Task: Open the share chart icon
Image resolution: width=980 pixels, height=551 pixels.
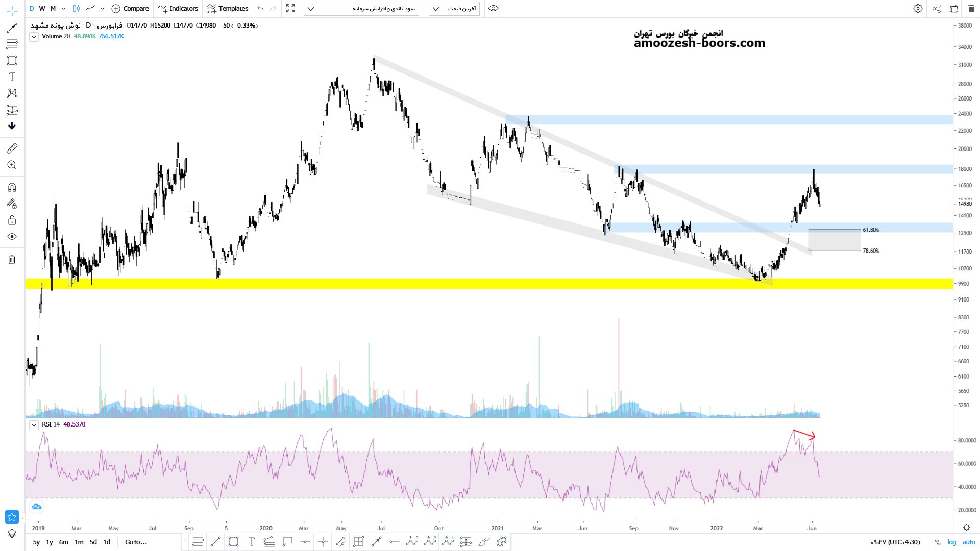Action: (x=937, y=9)
